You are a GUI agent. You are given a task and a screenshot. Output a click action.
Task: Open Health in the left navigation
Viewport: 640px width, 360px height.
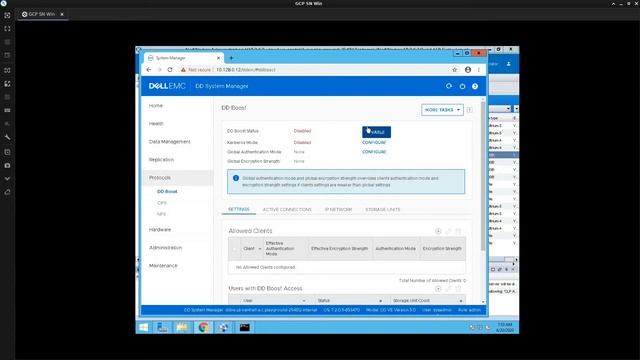[x=156, y=124]
